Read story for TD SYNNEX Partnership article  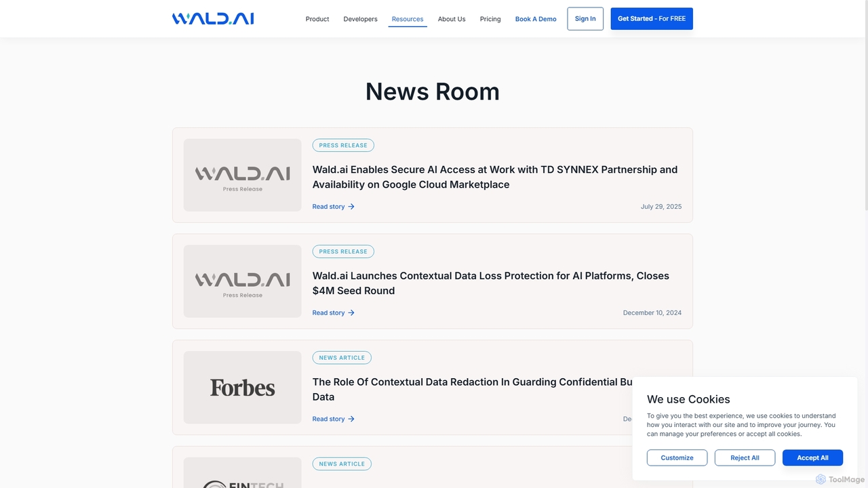(x=329, y=207)
